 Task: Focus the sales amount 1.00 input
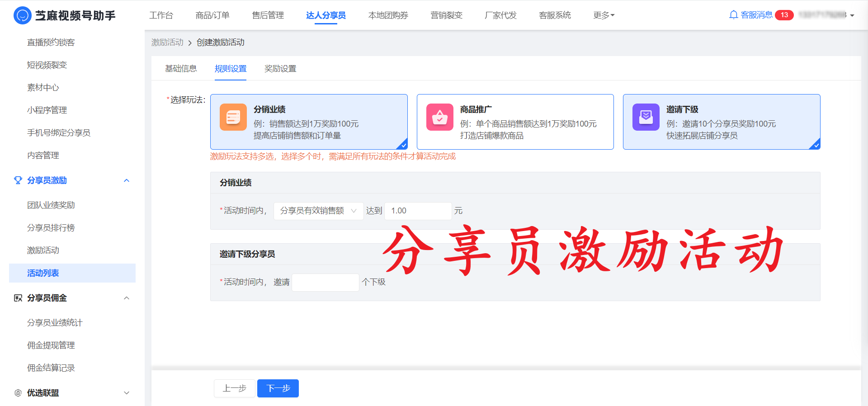click(418, 211)
